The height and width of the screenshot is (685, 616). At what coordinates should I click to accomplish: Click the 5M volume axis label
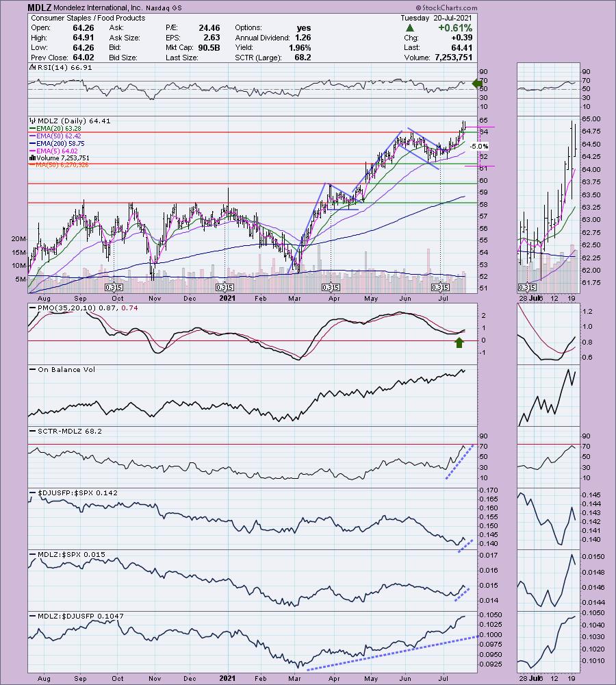pyautogui.click(x=21, y=279)
